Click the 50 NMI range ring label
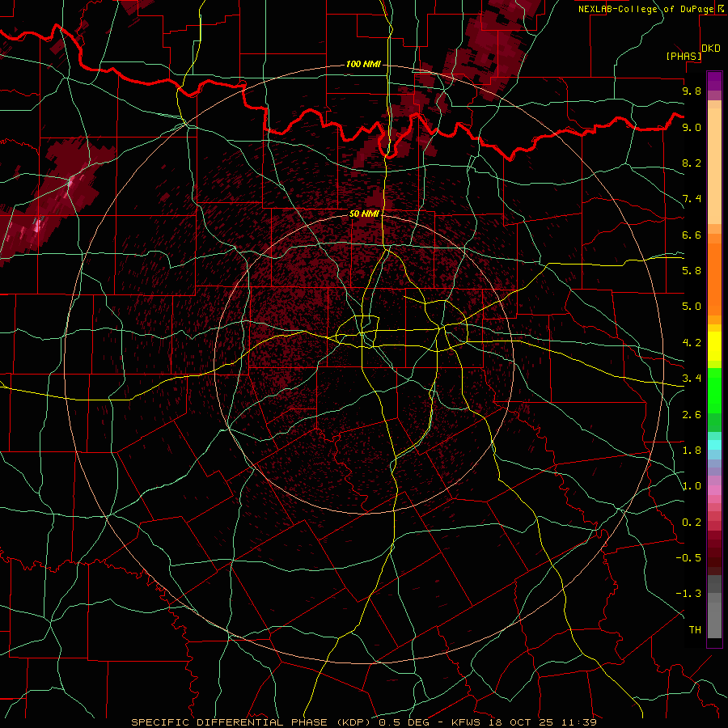 point(364,214)
